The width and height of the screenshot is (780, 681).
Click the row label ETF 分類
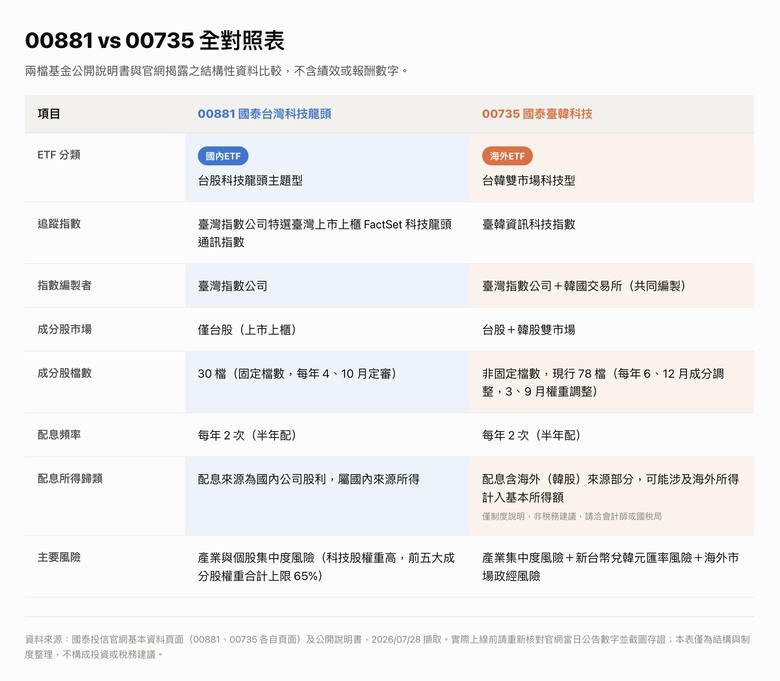click(x=59, y=155)
